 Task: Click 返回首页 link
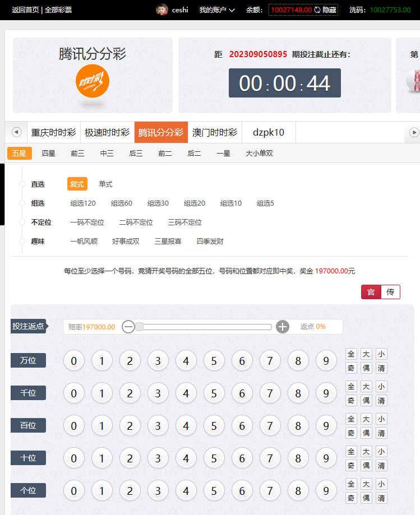pyautogui.click(x=25, y=10)
